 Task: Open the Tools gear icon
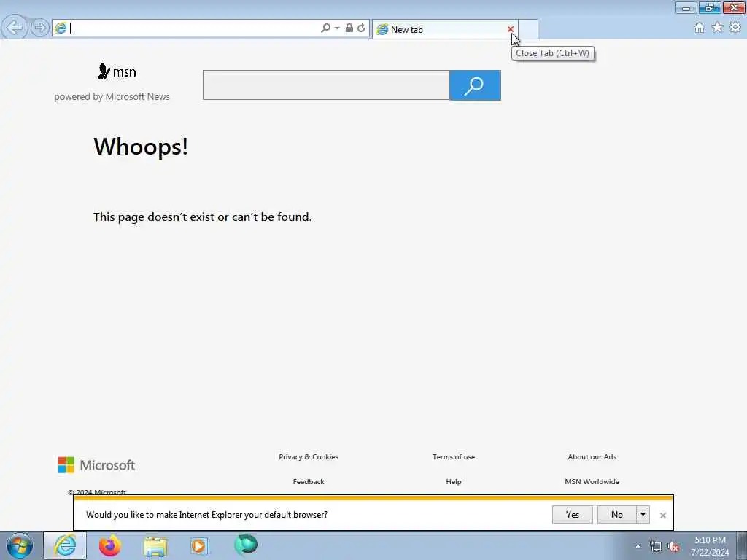coord(735,28)
